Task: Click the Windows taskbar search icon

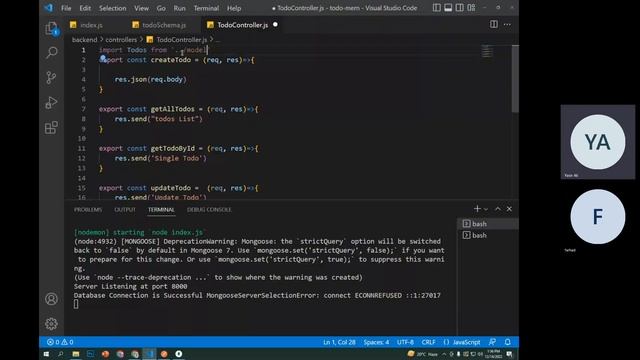Action: click(x=61, y=354)
